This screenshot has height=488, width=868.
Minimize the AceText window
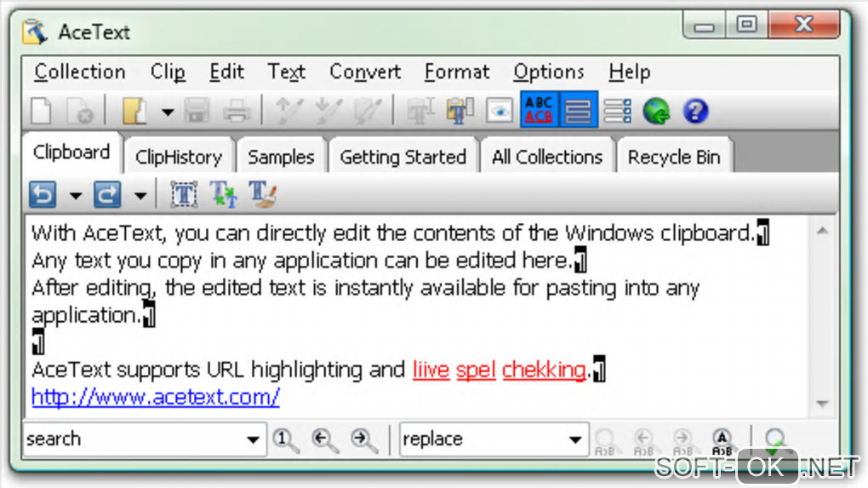(704, 26)
